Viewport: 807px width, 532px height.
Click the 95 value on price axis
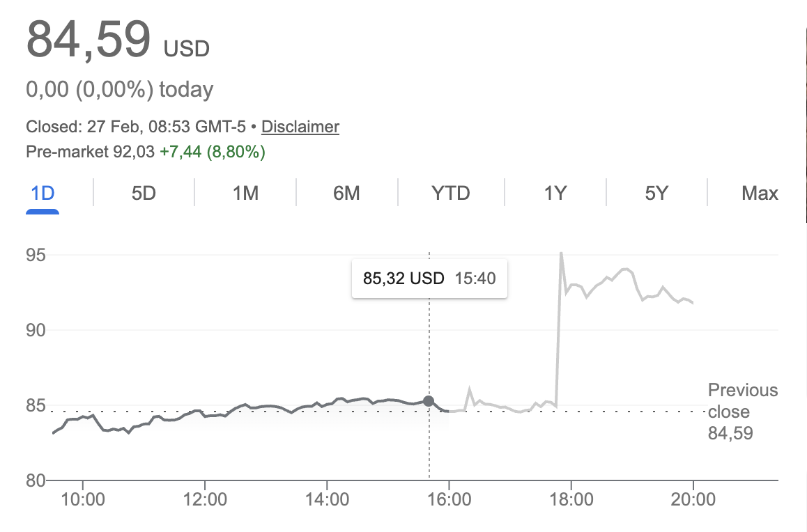[36, 255]
